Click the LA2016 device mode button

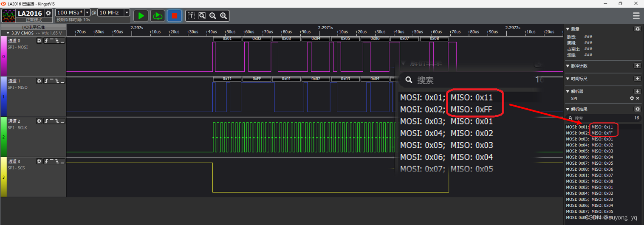click(x=30, y=13)
